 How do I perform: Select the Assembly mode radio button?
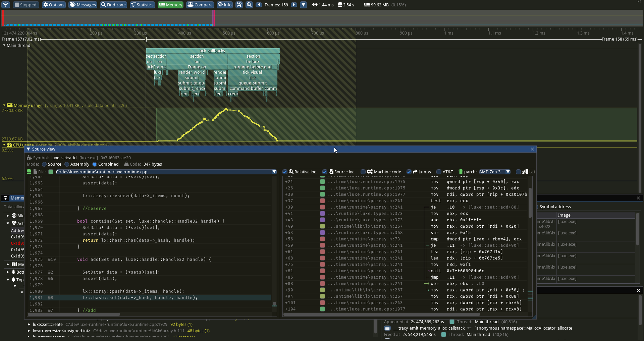click(x=67, y=164)
